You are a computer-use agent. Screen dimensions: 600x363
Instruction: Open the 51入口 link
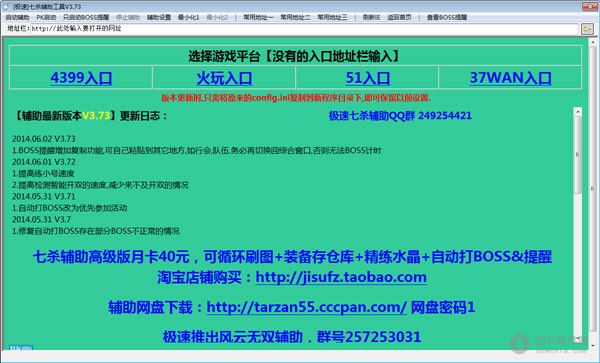point(367,78)
